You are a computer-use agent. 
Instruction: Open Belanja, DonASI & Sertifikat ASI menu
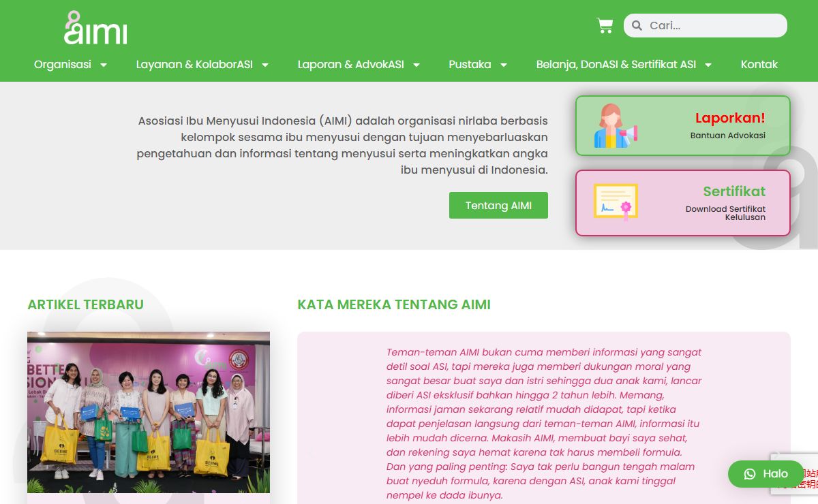(616, 65)
